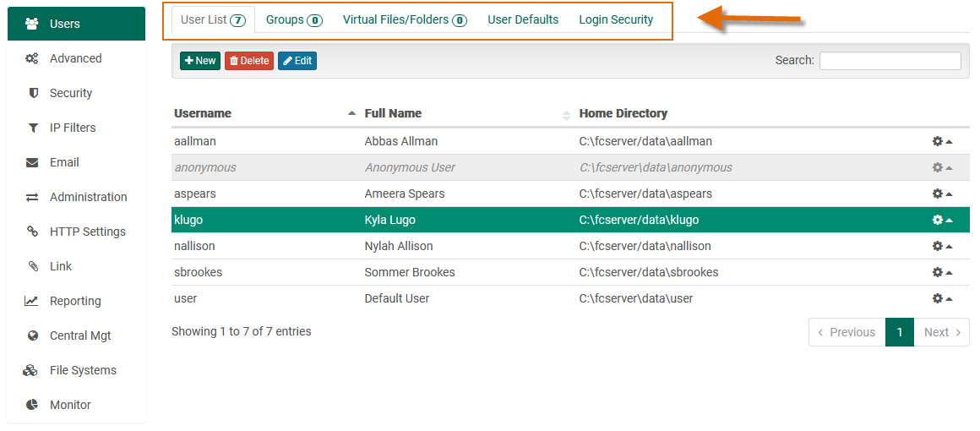Open Administration section label
The width and height of the screenshot is (980, 431).
point(88,197)
